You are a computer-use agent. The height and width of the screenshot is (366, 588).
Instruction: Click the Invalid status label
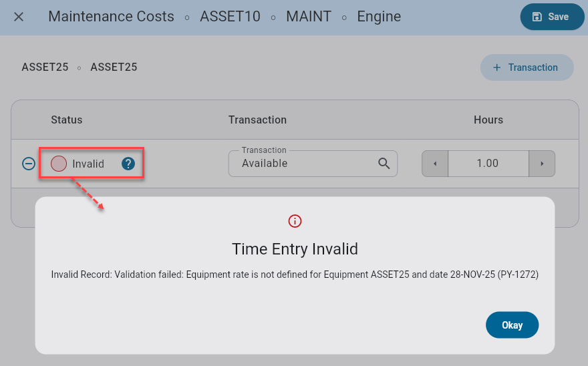(88, 164)
